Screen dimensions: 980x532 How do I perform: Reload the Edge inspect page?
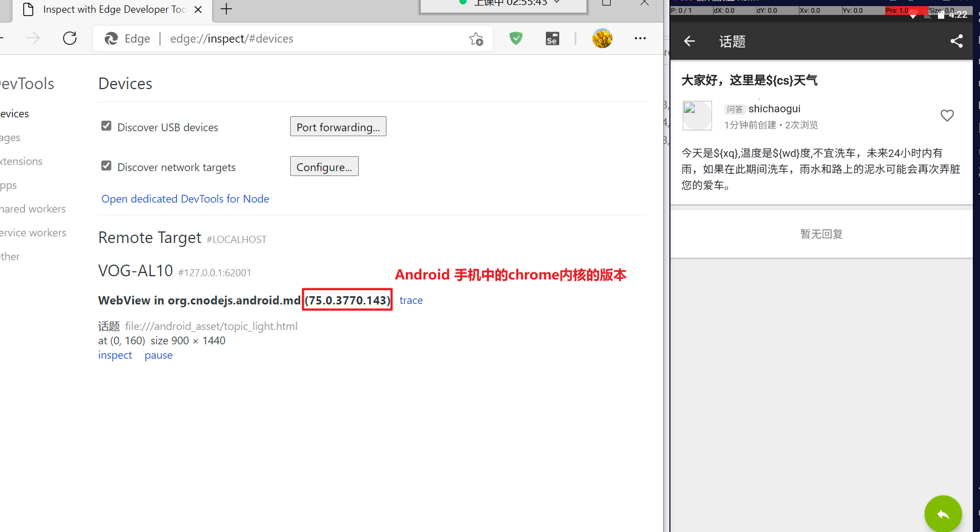point(70,38)
